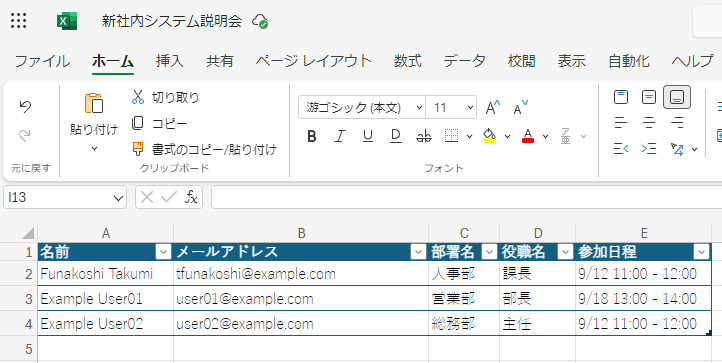
Task: Toggle Double underline formatting
Action: (x=396, y=136)
